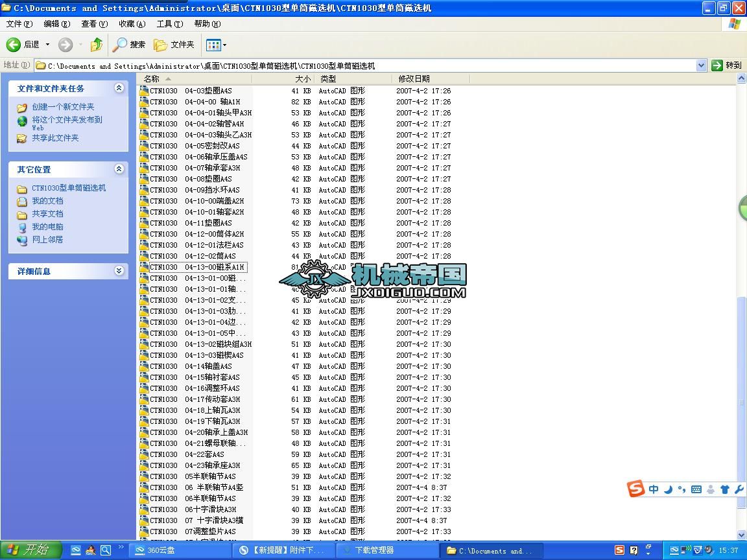
Task: Click the Up one level folder icon
Action: [95, 45]
